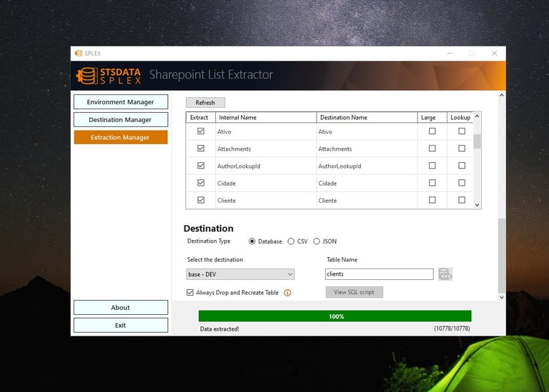Click the Data extracted! status text
The height and width of the screenshot is (392, 549).
tap(219, 328)
